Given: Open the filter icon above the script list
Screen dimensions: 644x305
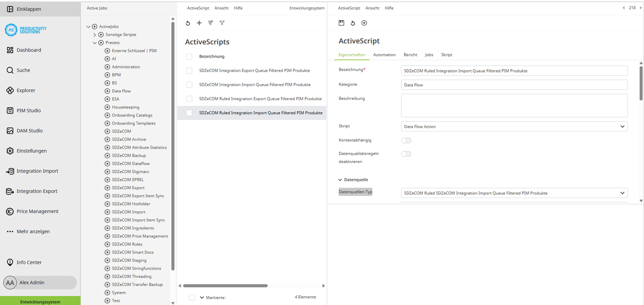Looking at the screenshot, I should pos(222,23).
